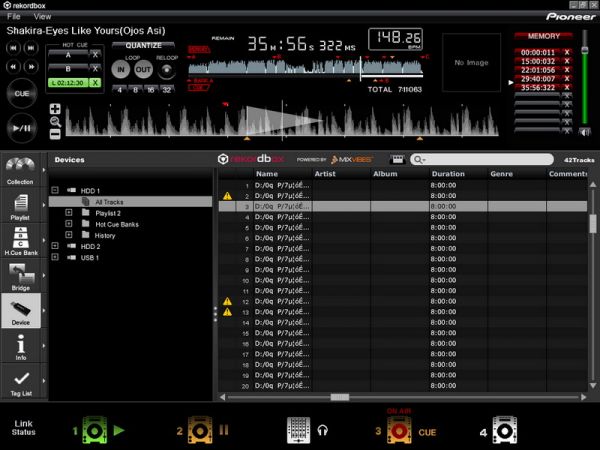The height and width of the screenshot is (450, 600).
Task: Delete memory cue 00:00:011
Action: coord(567,52)
